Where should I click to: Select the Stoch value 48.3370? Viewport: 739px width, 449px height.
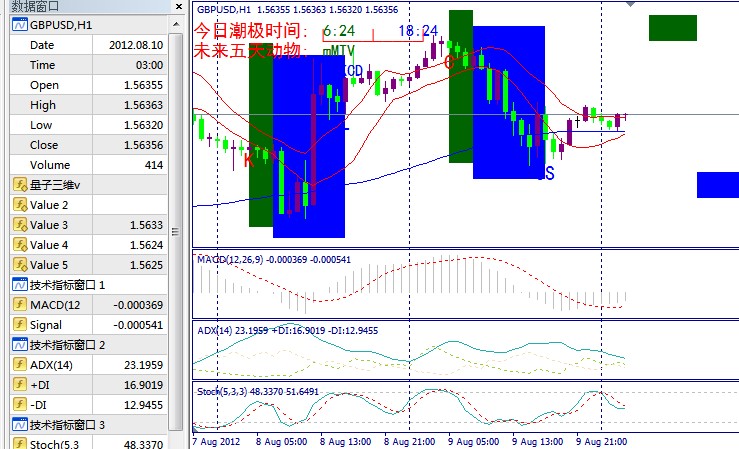pos(143,444)
